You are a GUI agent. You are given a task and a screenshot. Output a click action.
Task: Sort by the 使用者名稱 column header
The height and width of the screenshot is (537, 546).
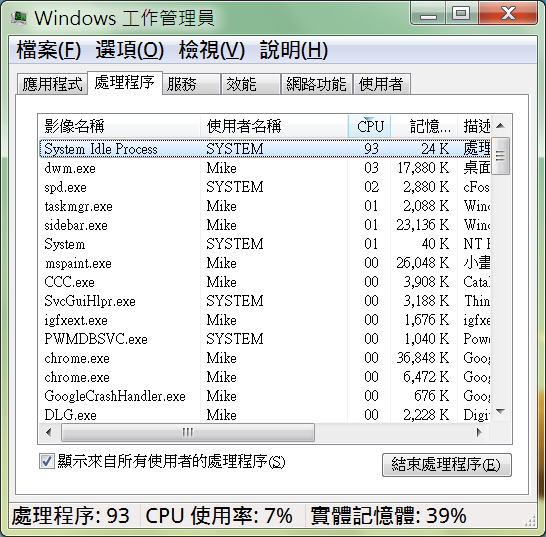[x=274, y=126]
